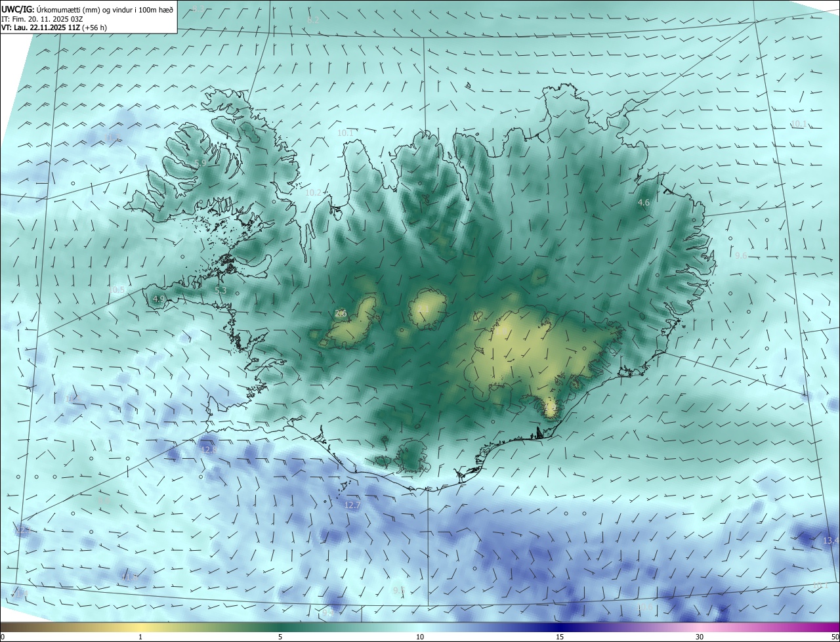The image size is (840, 642).
Task: Click the map value label "12.8"
Action: click(209, 450)
